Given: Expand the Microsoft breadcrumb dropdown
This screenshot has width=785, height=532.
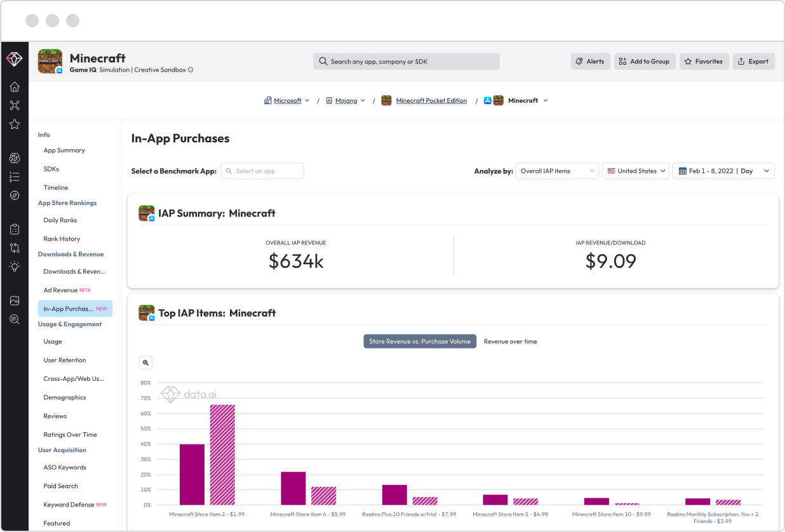Looking at the screenshot, I should [307, 100].
